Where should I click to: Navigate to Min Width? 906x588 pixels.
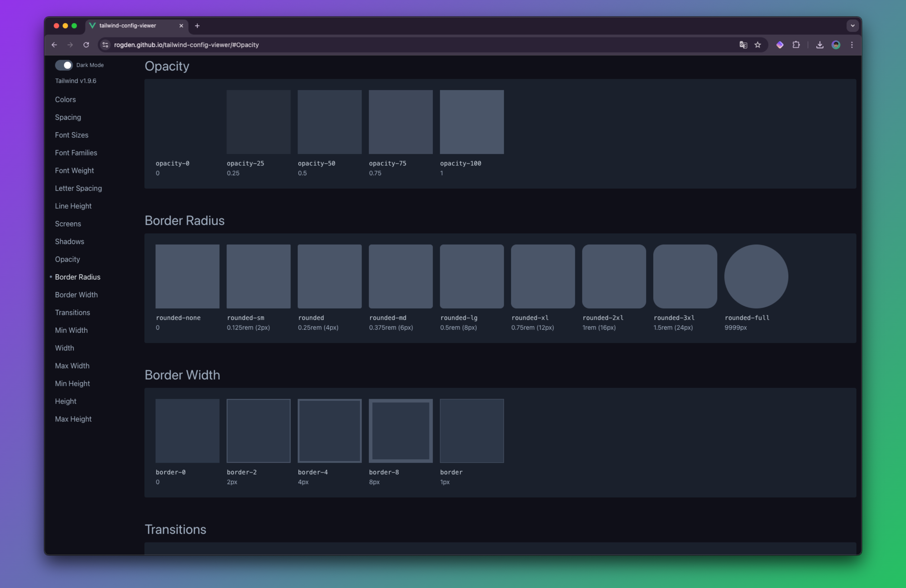pos(71,330)
